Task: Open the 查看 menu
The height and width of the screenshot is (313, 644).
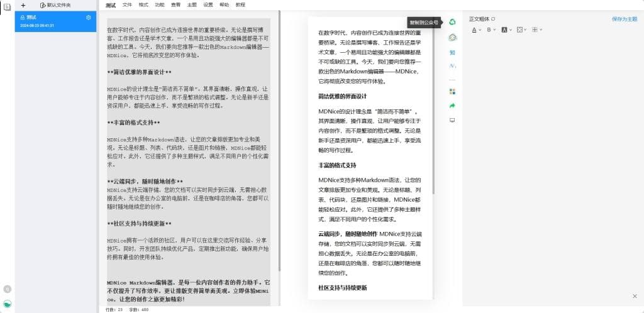Action: coord(176,5)
